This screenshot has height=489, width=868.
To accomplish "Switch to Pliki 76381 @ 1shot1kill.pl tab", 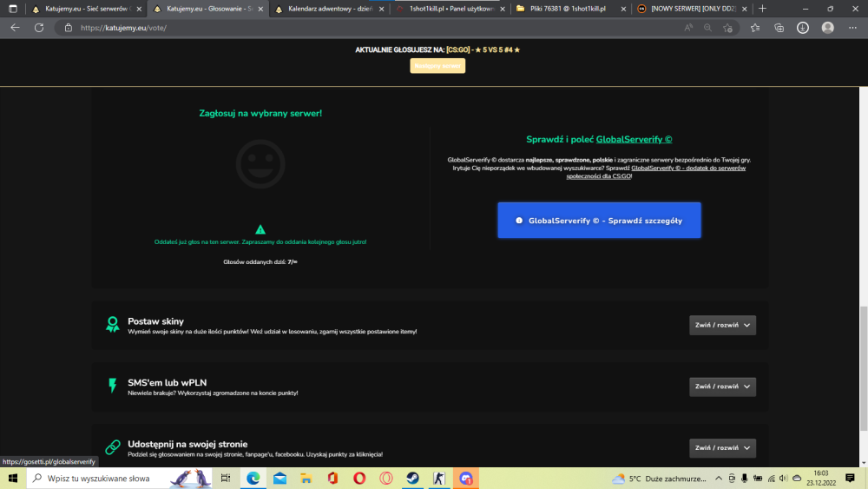I will tap(571, 9).
